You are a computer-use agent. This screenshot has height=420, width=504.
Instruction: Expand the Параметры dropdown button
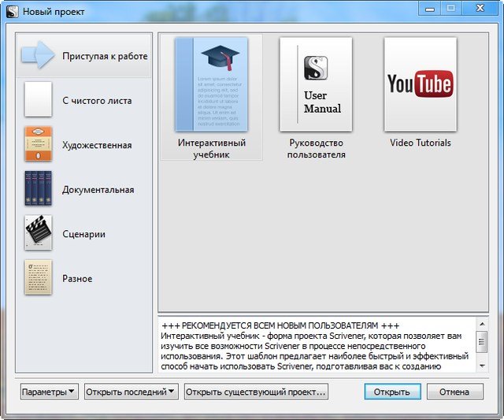(49, 392)
